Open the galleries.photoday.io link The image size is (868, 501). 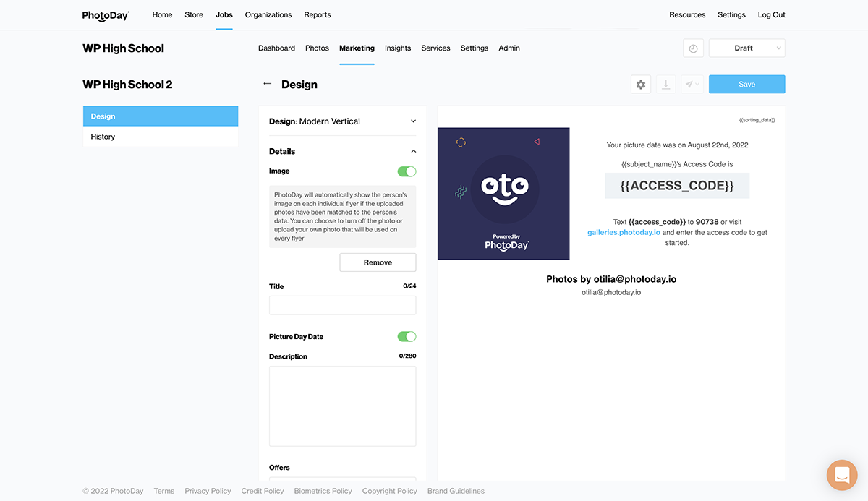click(624, 233)
